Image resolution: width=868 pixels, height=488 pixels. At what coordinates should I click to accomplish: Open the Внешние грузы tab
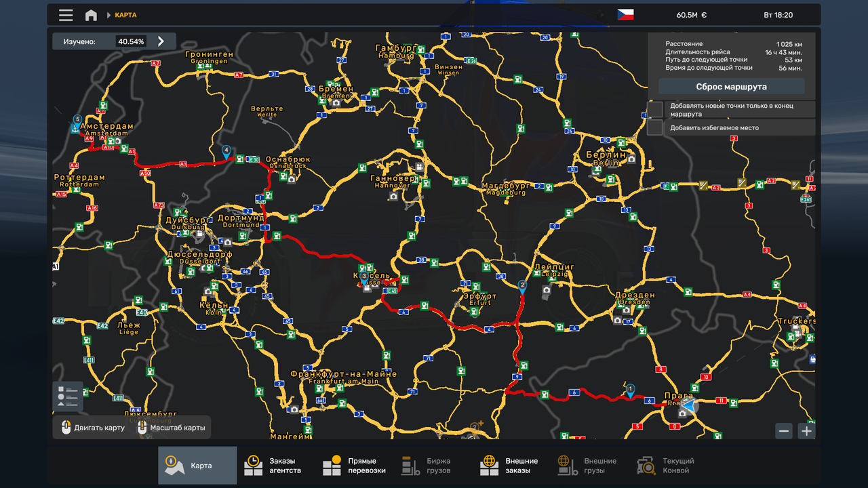tap(591, 466)
